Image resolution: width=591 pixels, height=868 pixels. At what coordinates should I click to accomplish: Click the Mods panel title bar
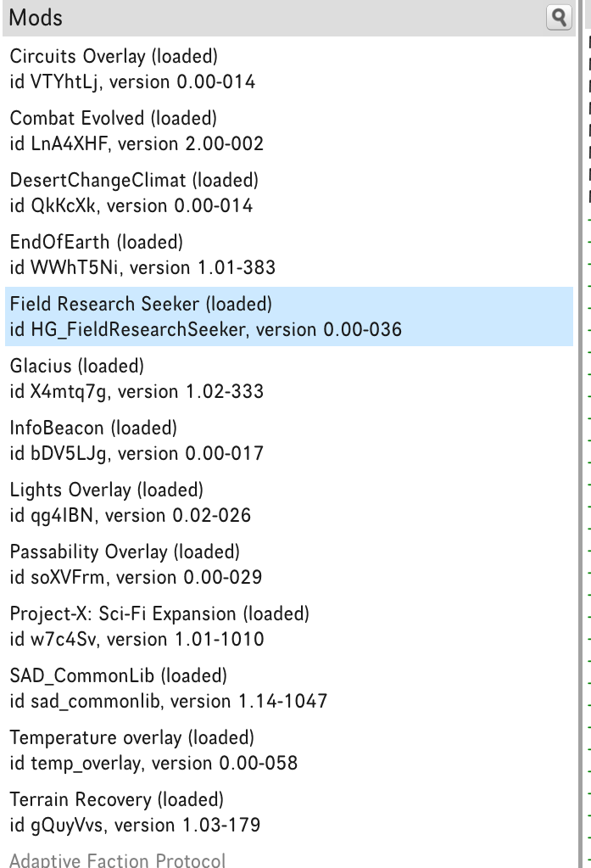coord(254,17)
